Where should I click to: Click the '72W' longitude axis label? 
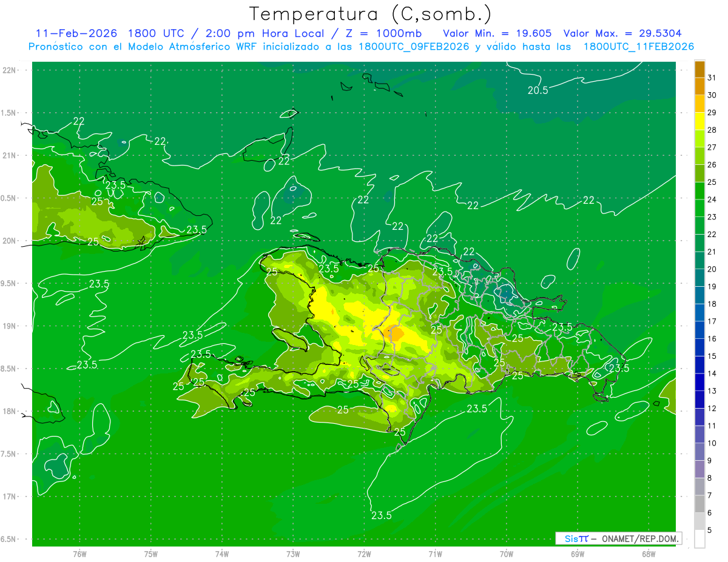[x=364, y=554]
